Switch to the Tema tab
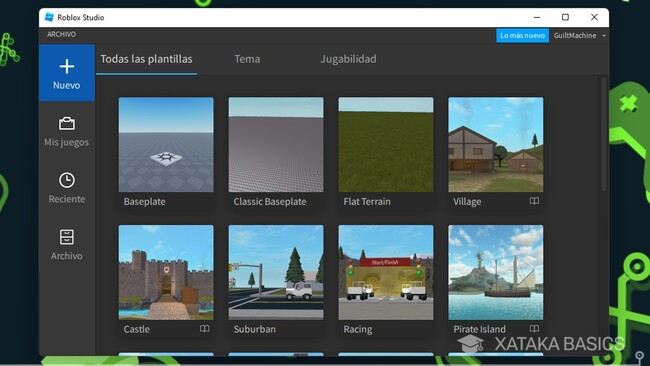This screenshot has width=650, height=366. point(247,59)
